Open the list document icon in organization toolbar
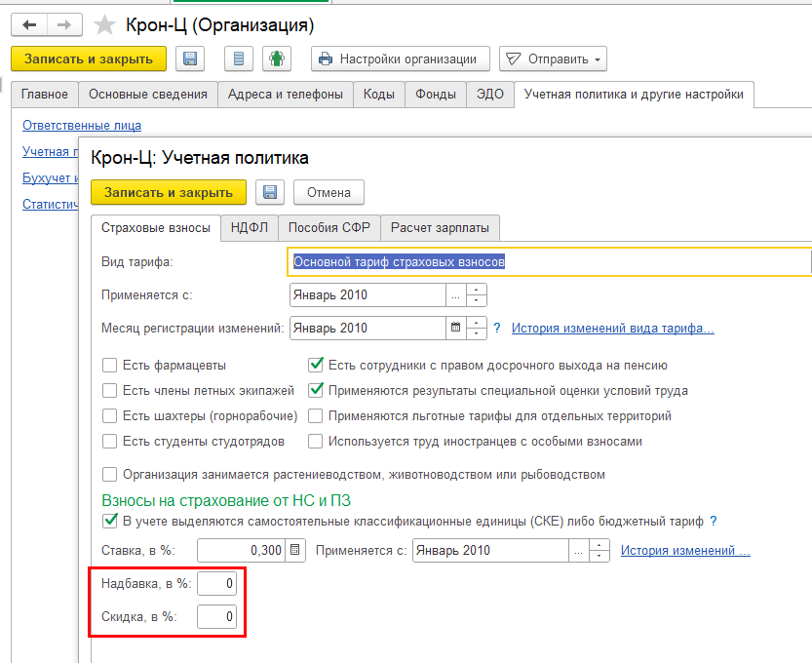 tap(238, 58)
